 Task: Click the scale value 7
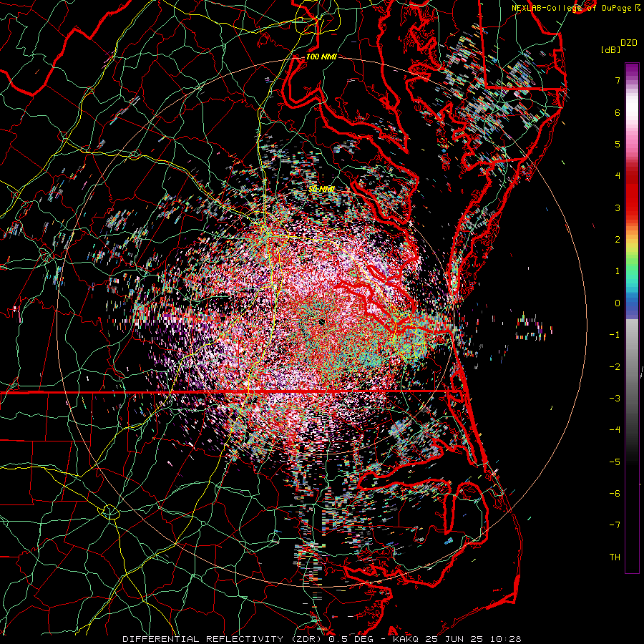pos(618,80)
